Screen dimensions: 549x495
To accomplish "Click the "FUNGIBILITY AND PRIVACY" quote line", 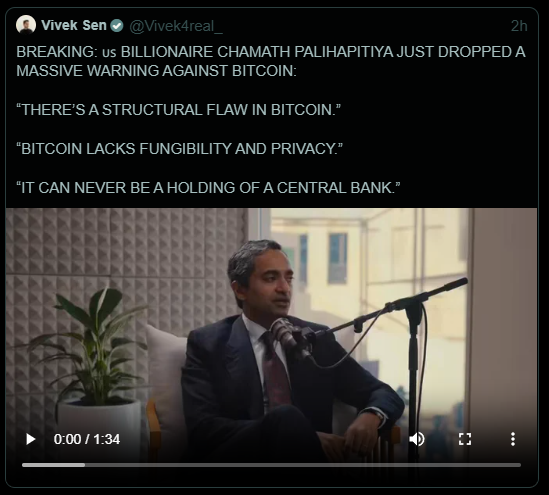I will 179,148.
